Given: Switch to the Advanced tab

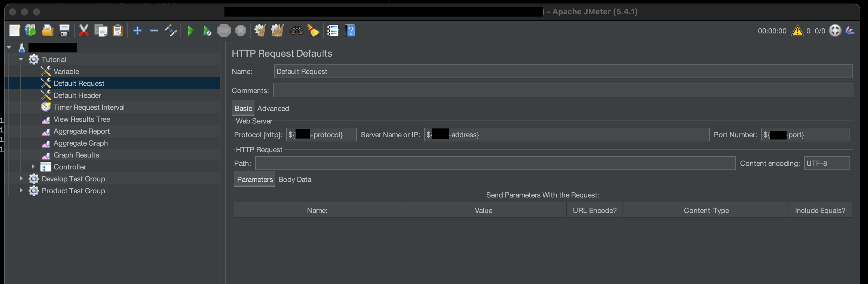Looking at the screenshot, I should point(273,108).
